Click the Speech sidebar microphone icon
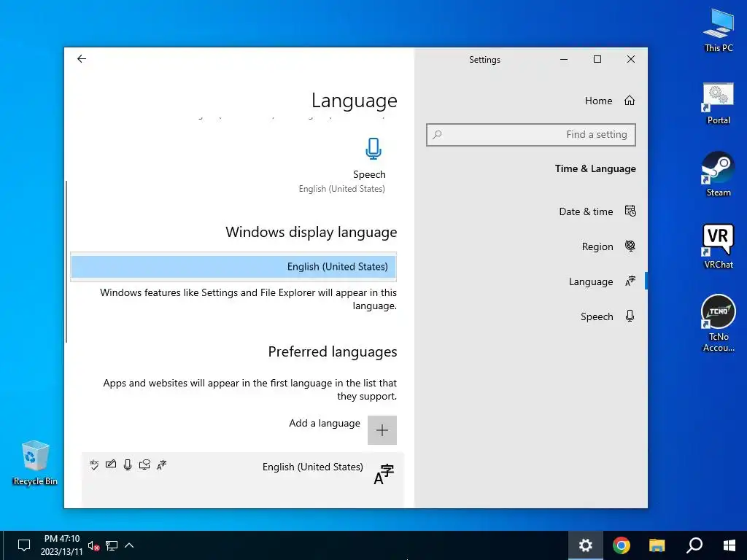This screenshot has width=747, height=560. [x=630, y=316]
